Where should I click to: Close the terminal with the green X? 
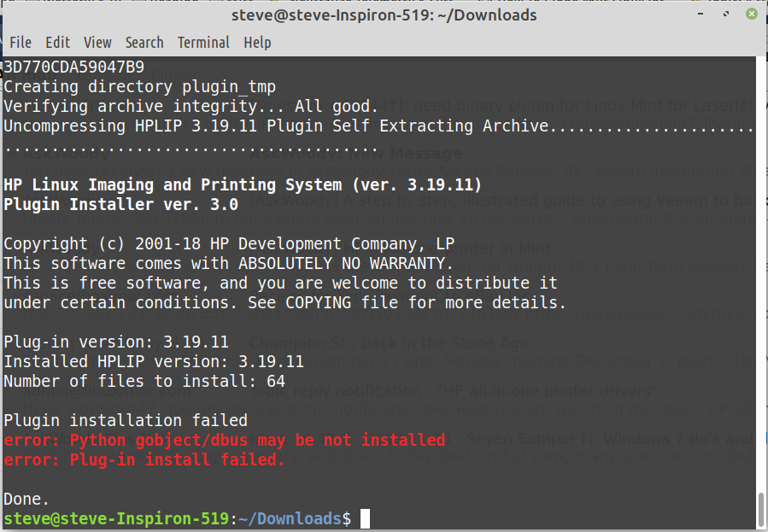(x=750, y=15)
